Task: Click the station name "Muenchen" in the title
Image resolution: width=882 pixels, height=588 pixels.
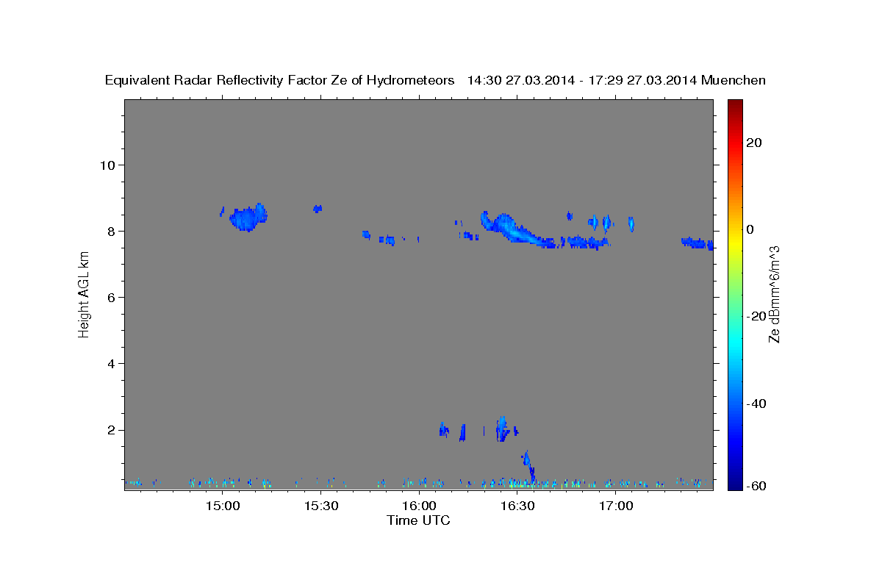Action: point(734,80)
